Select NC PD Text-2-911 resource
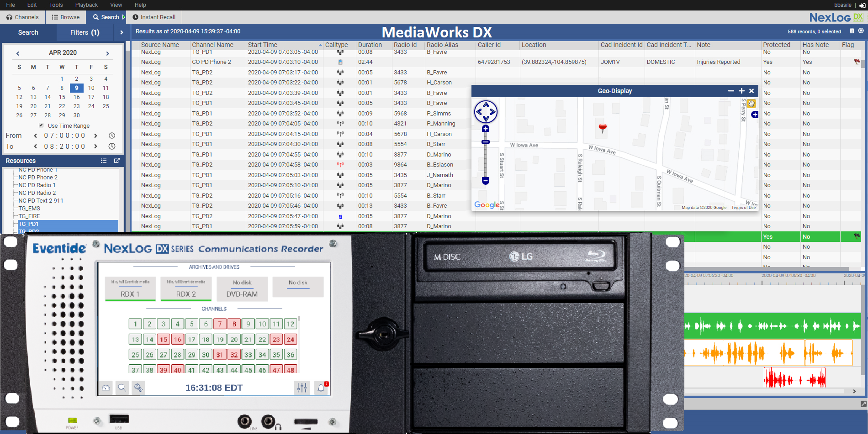Viewport: 868px width, 434px height. pos(41,201)
